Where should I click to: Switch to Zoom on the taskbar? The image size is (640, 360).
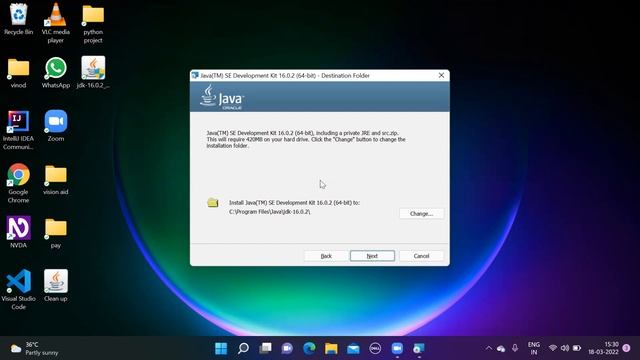397,349
